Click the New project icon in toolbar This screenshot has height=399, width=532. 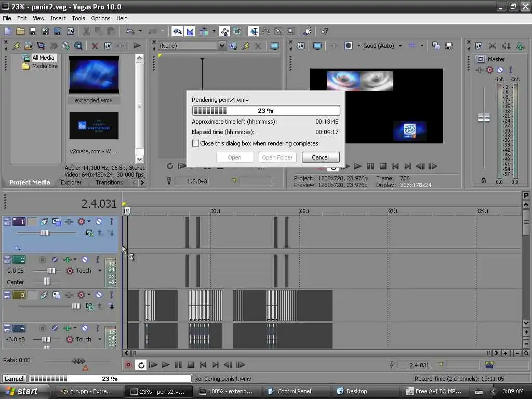[8, 32]
